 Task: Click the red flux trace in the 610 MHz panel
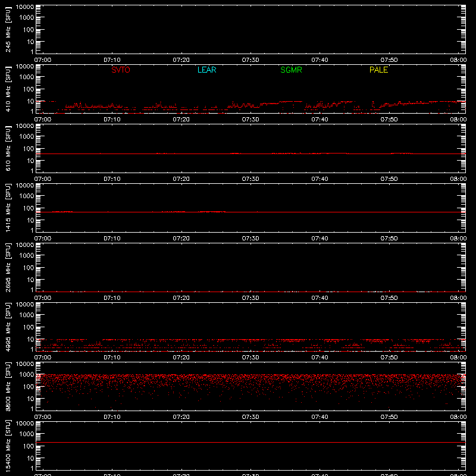(250, 154)
